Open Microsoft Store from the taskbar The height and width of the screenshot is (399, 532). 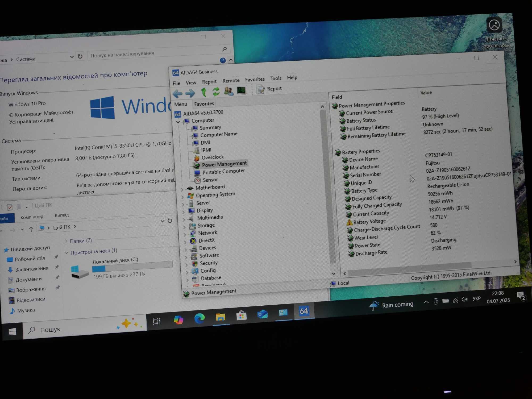(x=241, y=316)
